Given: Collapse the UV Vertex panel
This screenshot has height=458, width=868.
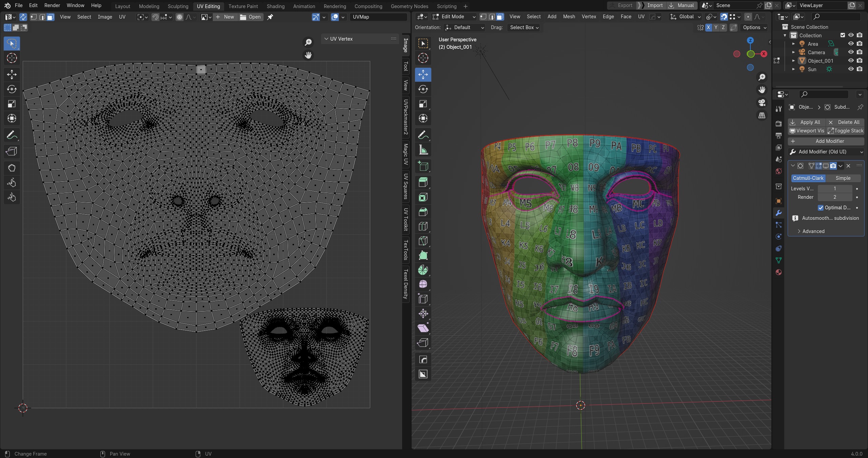Looking at the screenshot, I should coord(327,39).
